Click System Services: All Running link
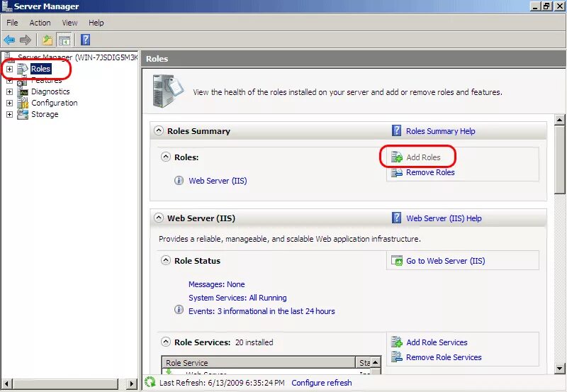 (237, 298)
